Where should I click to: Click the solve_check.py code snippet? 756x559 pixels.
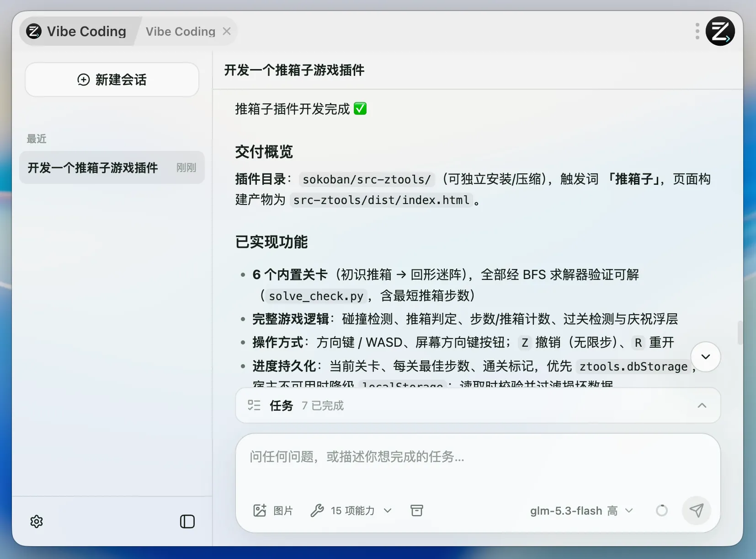click(x=316, y=296)
